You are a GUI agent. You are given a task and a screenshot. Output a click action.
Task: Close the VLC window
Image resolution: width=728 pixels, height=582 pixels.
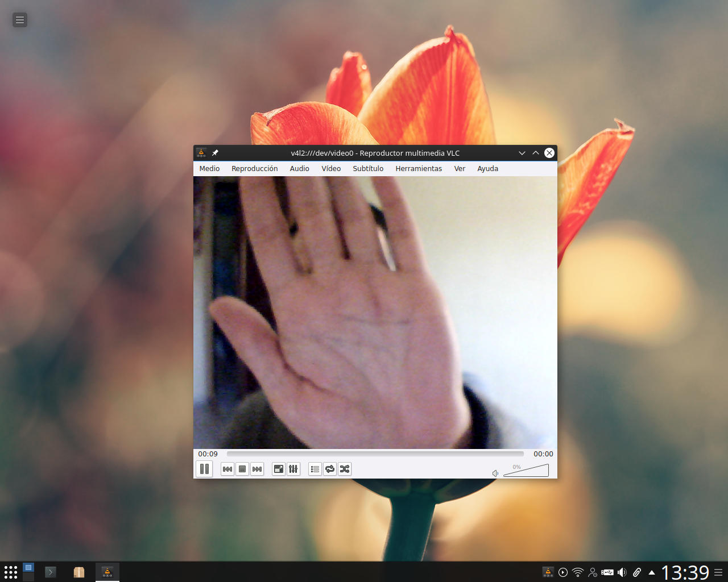(x=549, y=153)
